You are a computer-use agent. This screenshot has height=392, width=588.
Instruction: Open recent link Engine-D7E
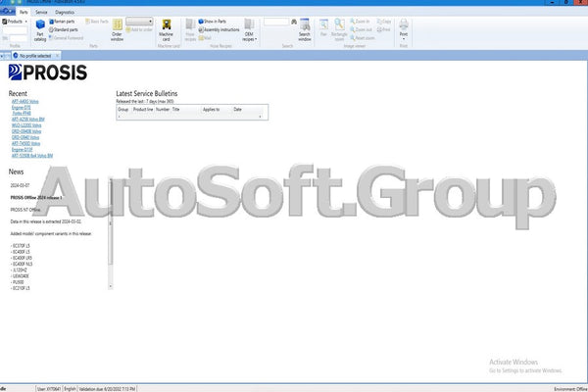coord(21,107)
